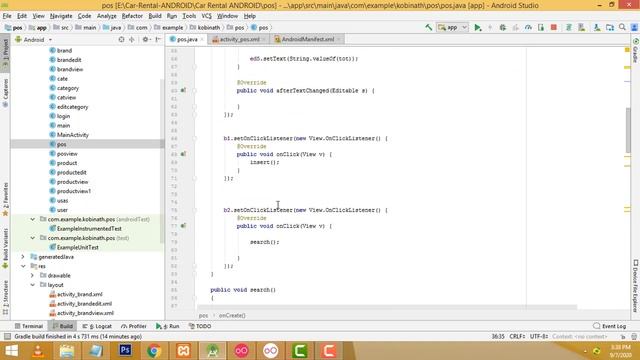Screen dimensions: 640x360
Task: Click the editor horizontal scrollbar
Action: pos(387,307)
